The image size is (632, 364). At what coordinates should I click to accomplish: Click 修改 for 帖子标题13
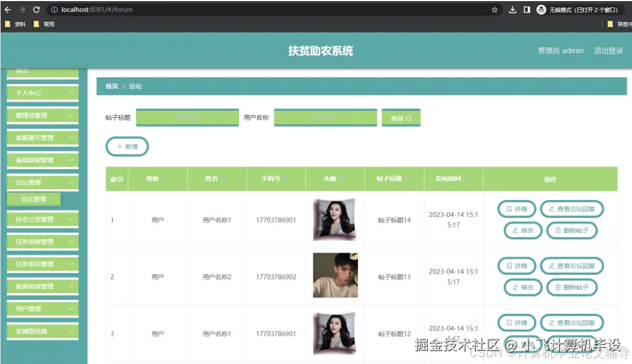click(523, 287)
